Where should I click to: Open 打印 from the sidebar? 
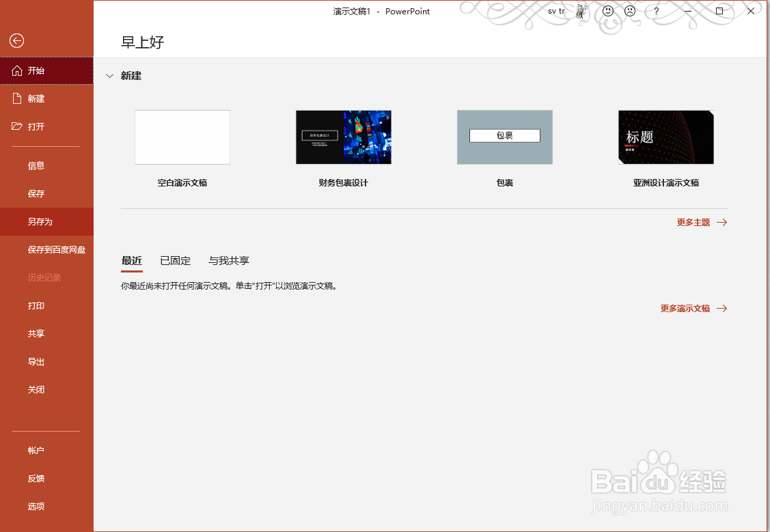36,305
